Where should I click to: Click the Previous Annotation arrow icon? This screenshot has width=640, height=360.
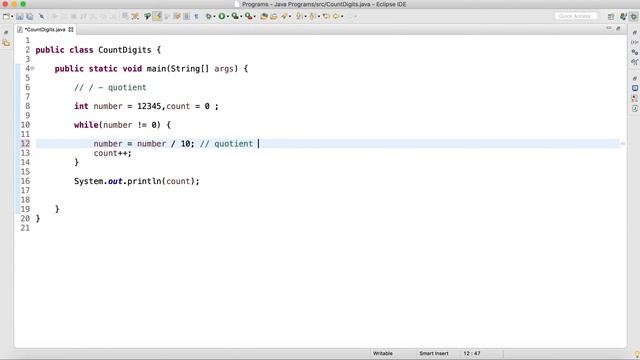click(x=313, y=16)
